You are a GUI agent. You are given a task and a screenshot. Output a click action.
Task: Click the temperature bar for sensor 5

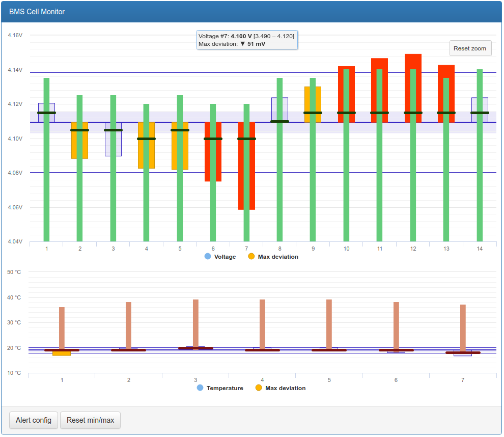click(x=329, y=321)
